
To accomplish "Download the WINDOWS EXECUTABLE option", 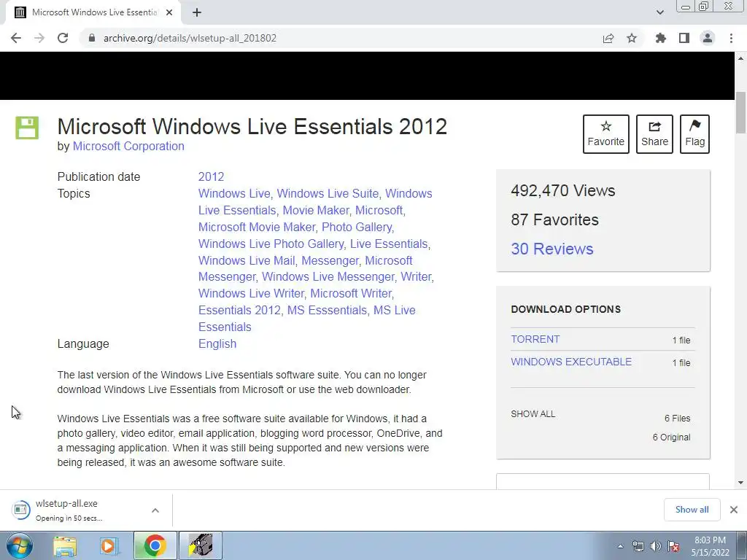I will pyautogui.click(x=571, y=362).
